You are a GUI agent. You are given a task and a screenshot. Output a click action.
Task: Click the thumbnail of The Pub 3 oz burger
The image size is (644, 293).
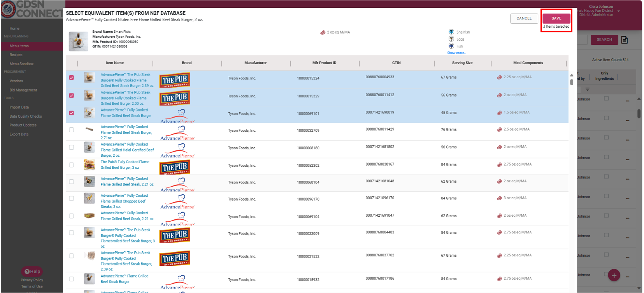89,165
